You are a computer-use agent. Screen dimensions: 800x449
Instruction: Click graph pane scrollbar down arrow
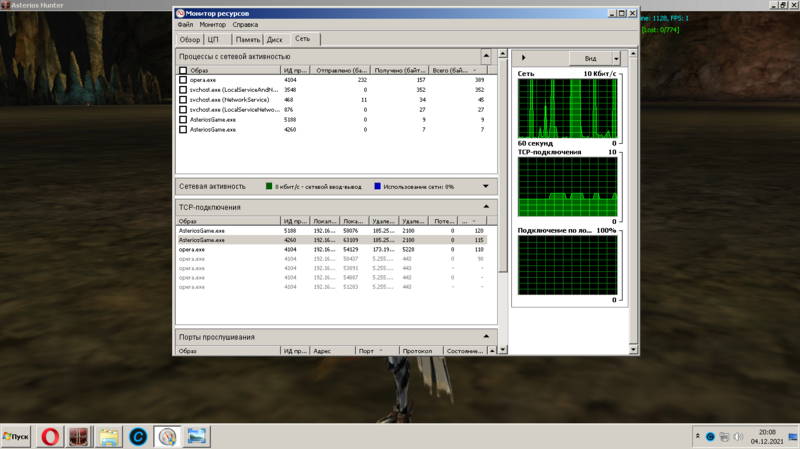pyautogui.click(x=633, y=350)
